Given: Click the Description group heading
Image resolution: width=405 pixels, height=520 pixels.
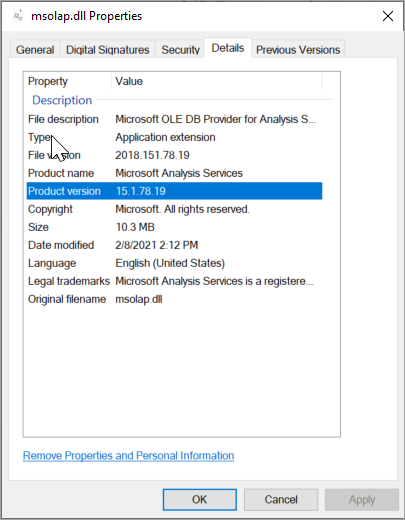Looking at the screenshot, I should (62, 100).
